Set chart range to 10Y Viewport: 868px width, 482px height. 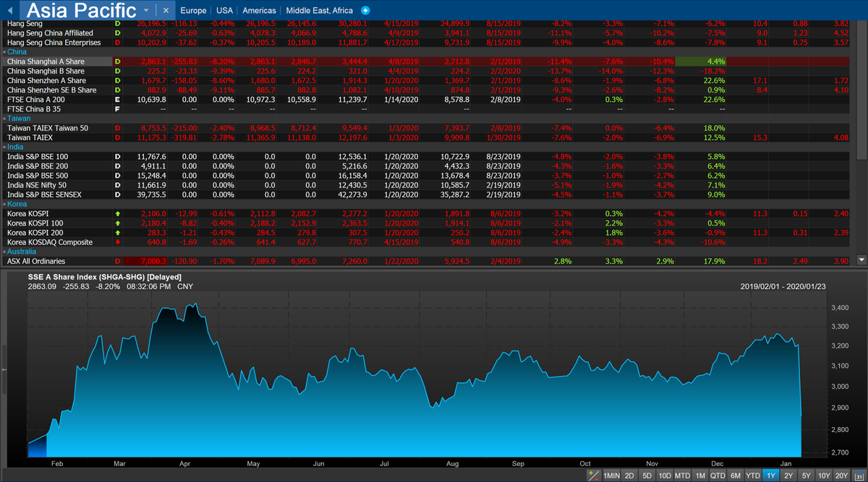point(824,475)
